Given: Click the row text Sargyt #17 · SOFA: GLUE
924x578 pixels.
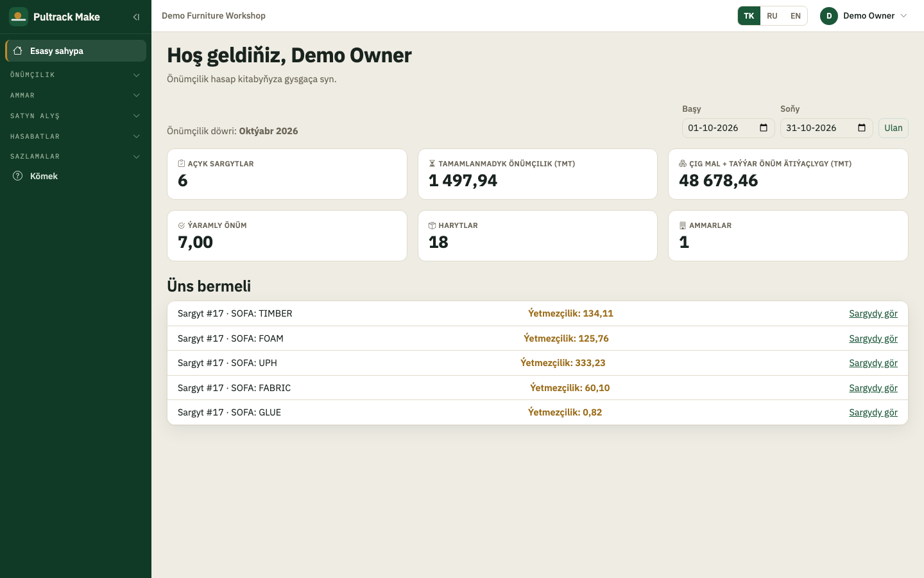Looking at the screenshot, I should coord(229,412).
